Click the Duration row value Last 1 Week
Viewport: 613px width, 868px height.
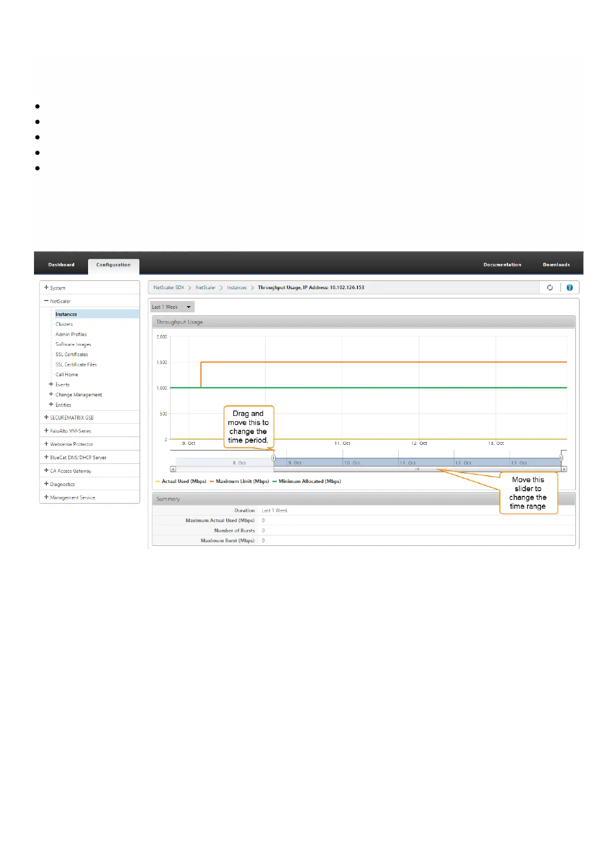click(x=275, y=510)
